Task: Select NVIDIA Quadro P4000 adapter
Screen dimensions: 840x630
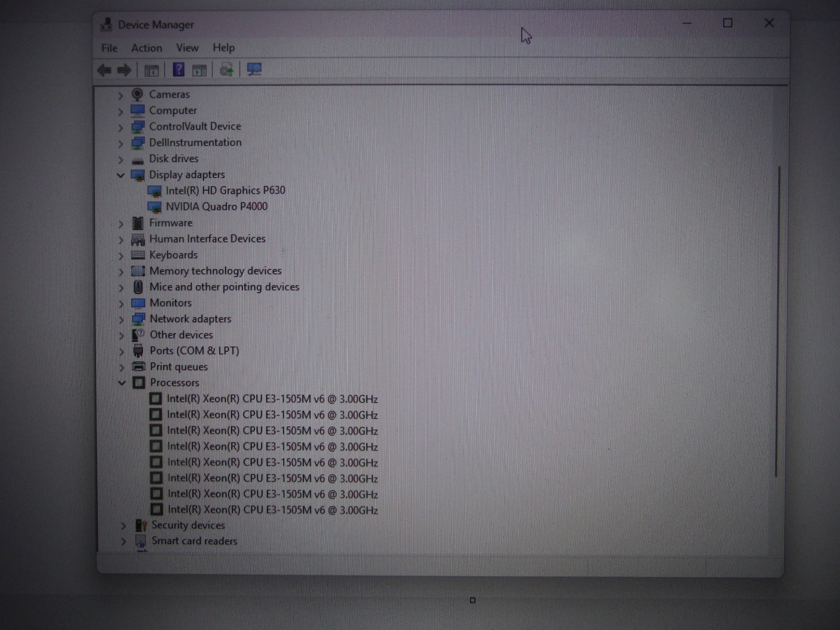Action: (217, 207)
